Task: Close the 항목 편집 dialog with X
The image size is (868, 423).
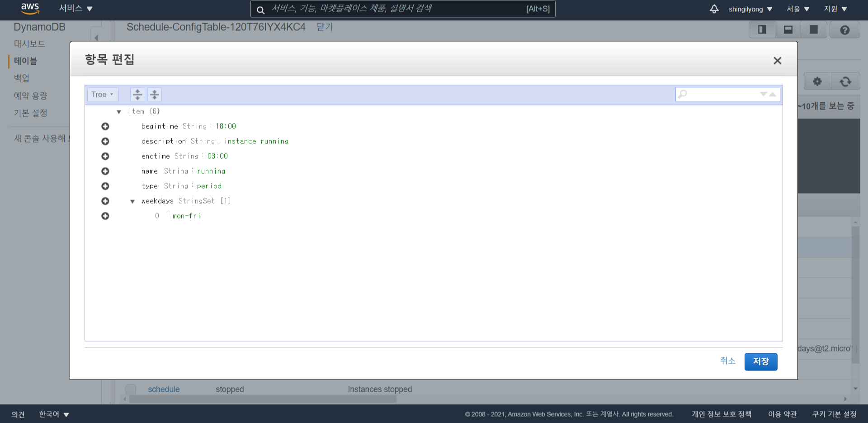Action: coord(777,61)
